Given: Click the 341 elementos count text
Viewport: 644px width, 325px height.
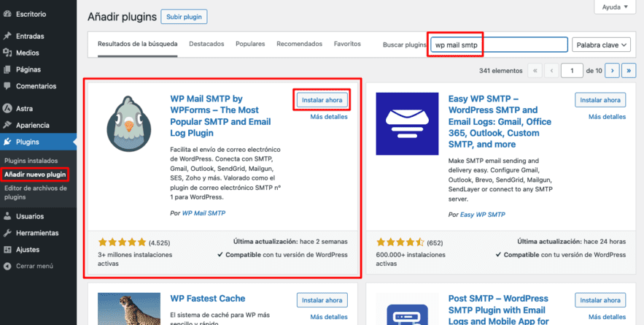Looking at the screenshot, I should coord(500,71).
